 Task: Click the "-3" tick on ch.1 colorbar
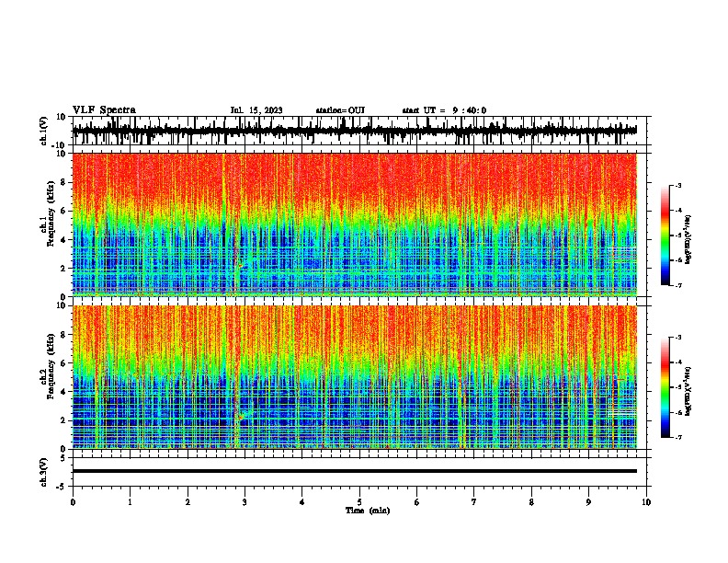pos(678,185)
